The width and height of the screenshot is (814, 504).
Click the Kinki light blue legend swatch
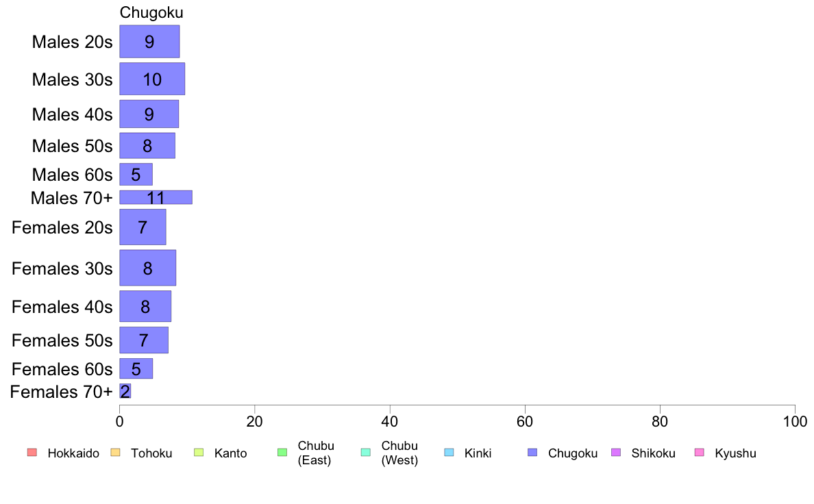449,453
